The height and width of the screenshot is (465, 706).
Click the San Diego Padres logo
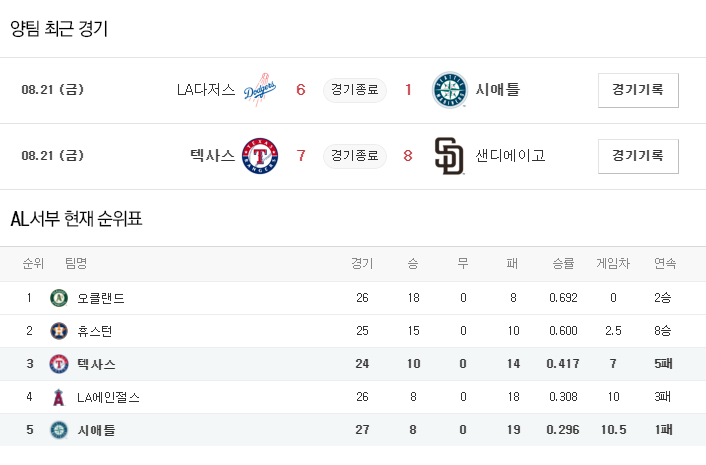coord(449,156)
